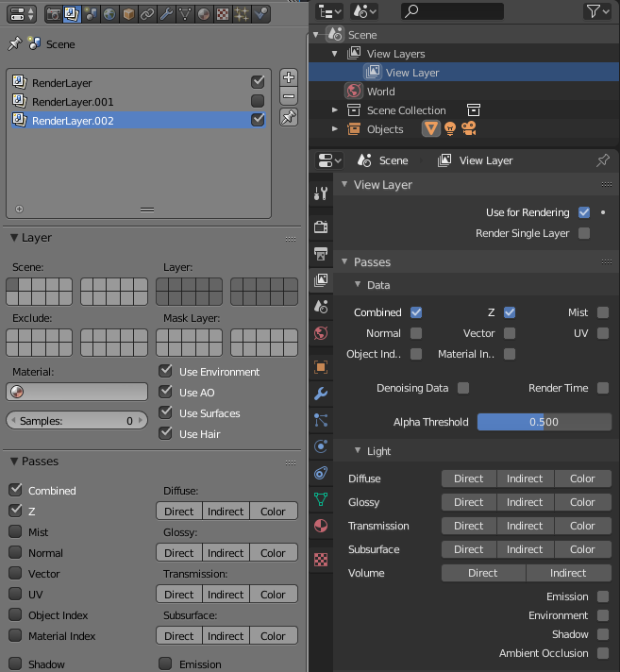
Task: Open the Object Data triangle-mesh icon in left header
Action: (x=185, y=14)
